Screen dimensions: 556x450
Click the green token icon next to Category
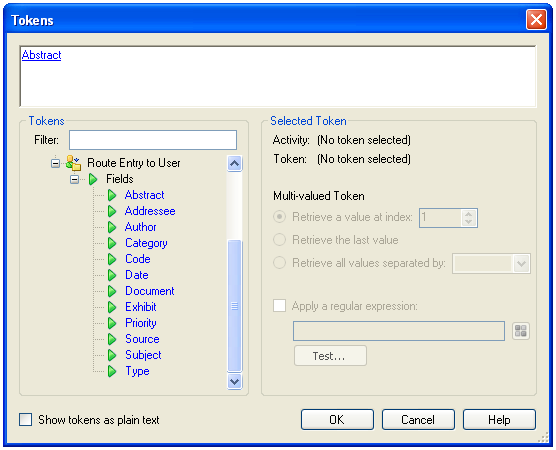click(x=112, y=243)
